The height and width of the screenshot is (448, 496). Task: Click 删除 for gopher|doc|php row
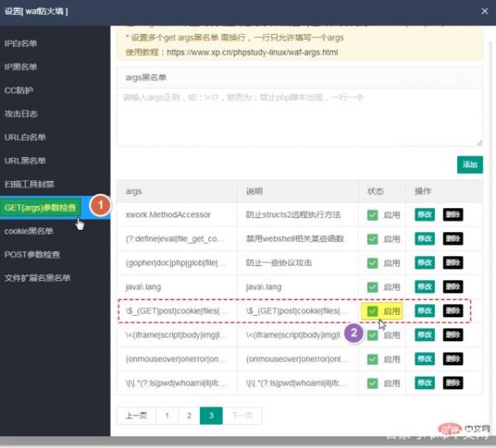pos(453,263)
